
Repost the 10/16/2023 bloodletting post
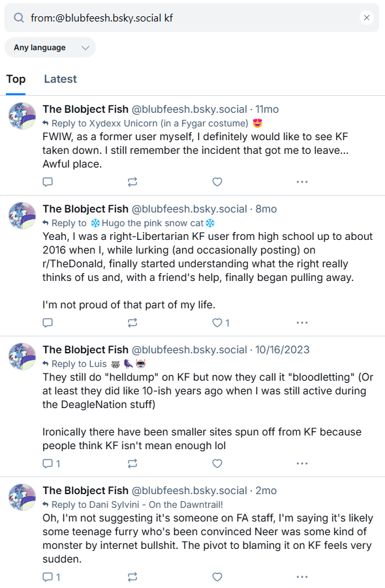(x=132, y=464)
